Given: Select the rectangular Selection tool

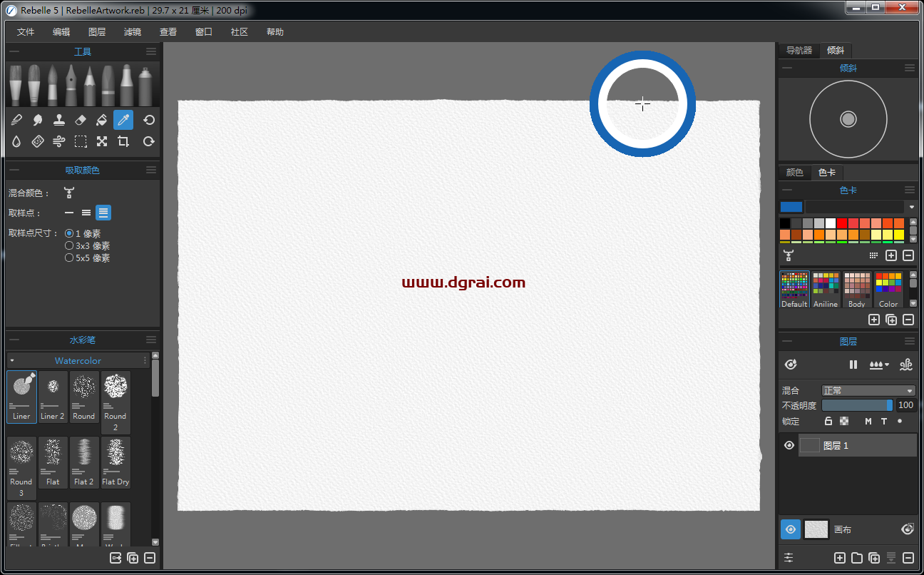Looking at the screenshot, I should tap(81, 141).
